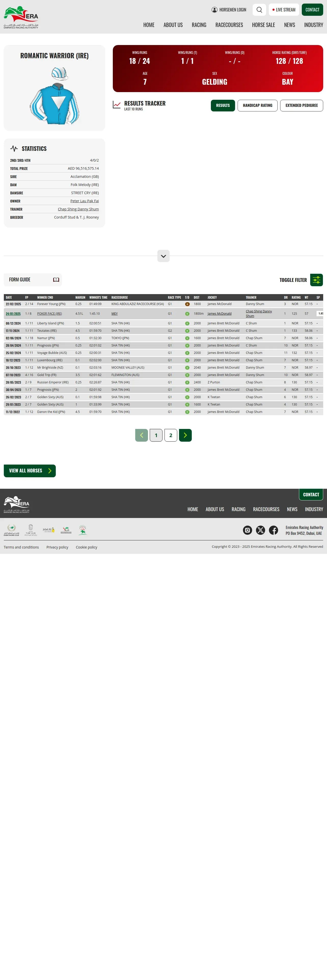Click the Dubai Racing Club logo
This screenshot has height=980, width=327.
(x=11, y=530)
